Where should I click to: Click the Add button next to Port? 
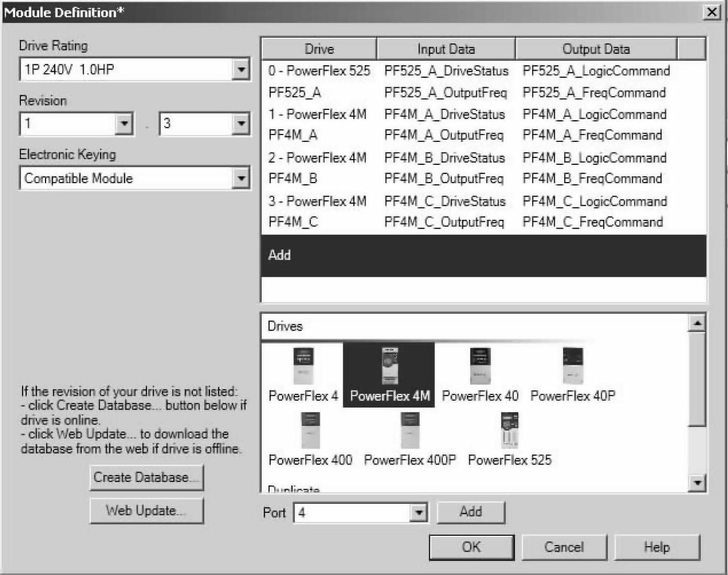point(471,512)
